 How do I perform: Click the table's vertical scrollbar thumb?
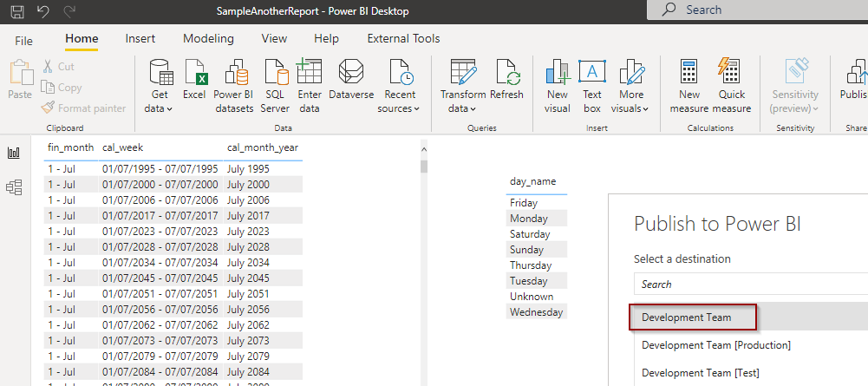pyautogui.click(x=423, y=167)
